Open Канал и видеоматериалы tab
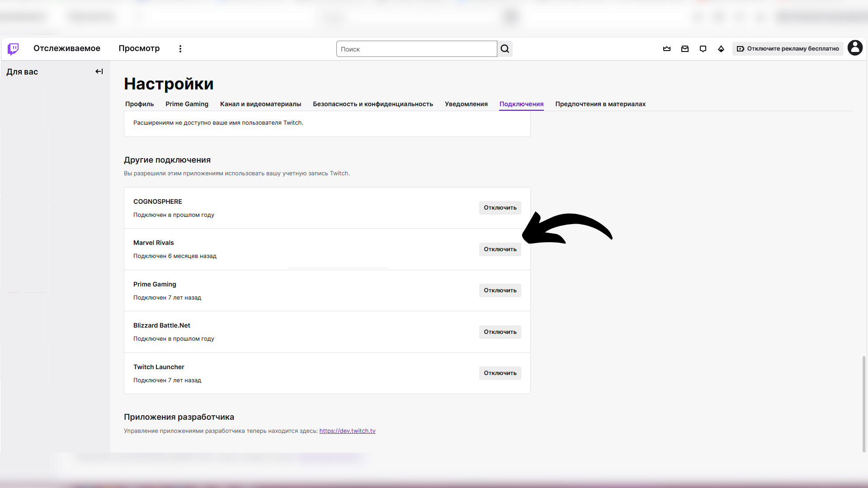This screenshot has height=488, width=868. (260, 104)
